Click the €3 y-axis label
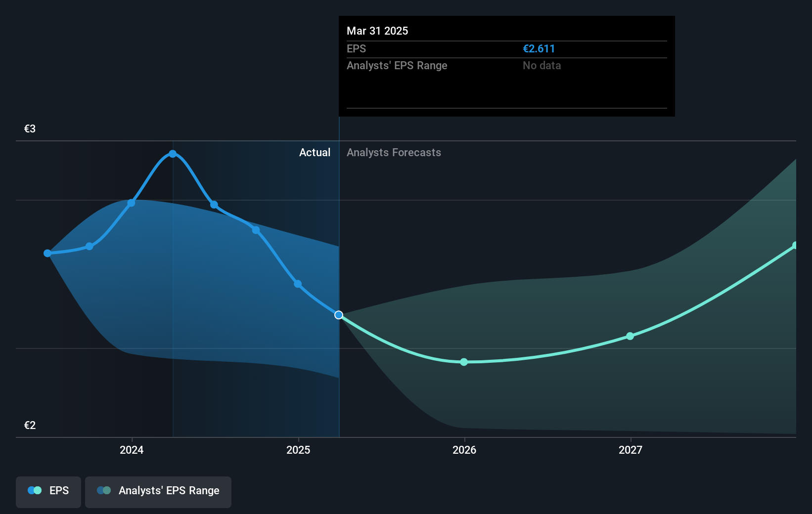This screenshot has width=812, height=514. 30,128
